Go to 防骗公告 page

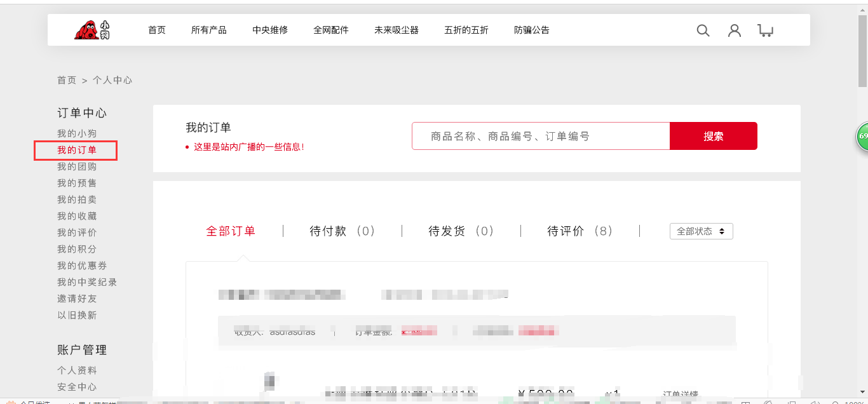point(532,30)
